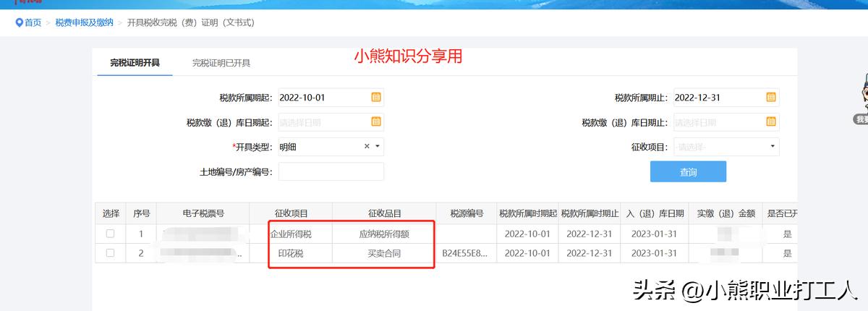Open calendar for 税款缴（退）库日期起
The width and height of the screenshot is (868, 311).
point(376,122)
